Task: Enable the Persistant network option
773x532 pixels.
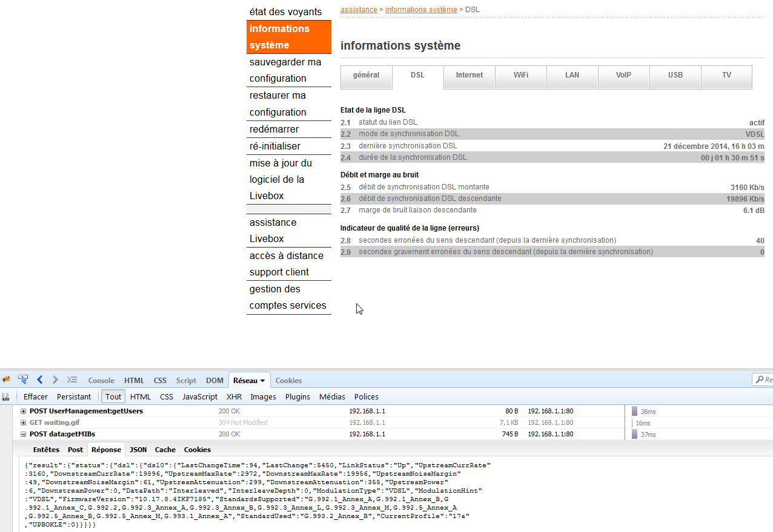Action: [x=73, y=396]
